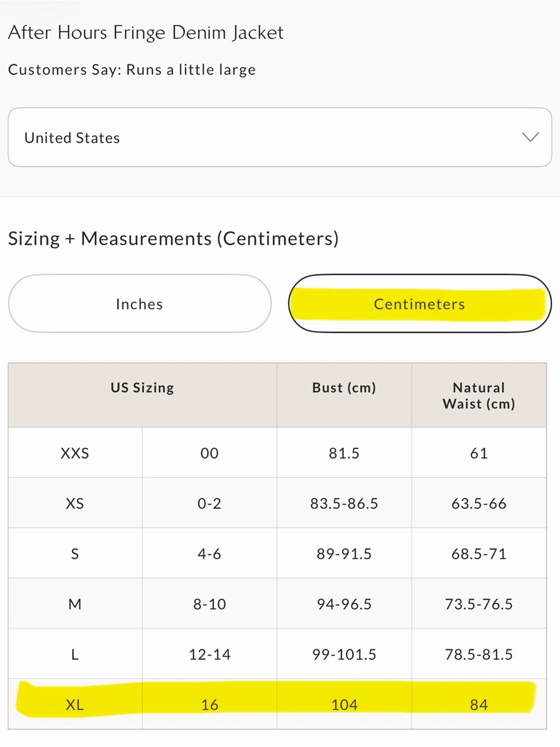Screen dimensions: 560x747
Task: Select the XXS size row
Action: tap(277, 453)
